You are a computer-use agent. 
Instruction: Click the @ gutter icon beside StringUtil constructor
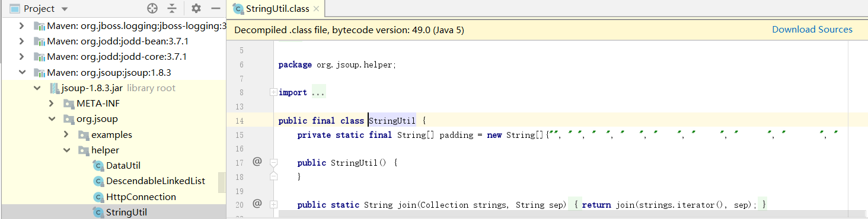(x=257, y=161)
